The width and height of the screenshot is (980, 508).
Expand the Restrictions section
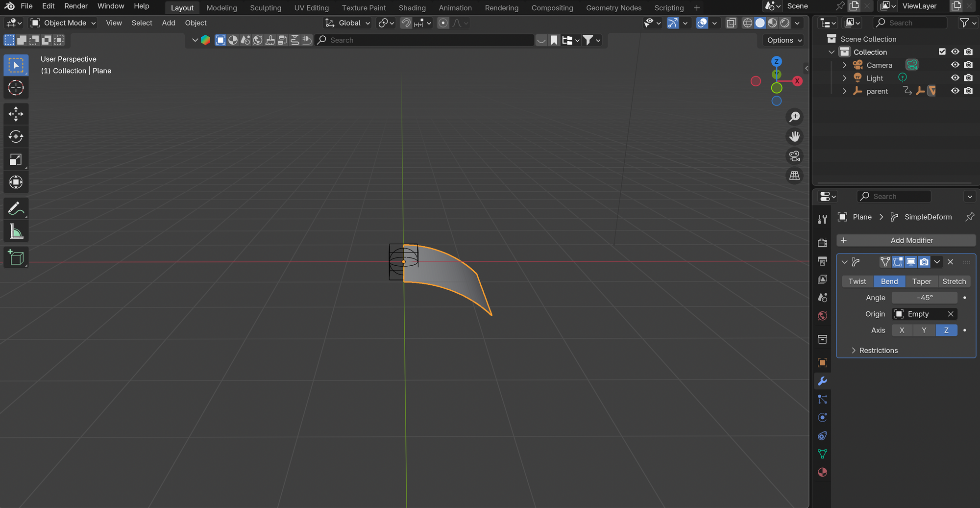(878, 350)
